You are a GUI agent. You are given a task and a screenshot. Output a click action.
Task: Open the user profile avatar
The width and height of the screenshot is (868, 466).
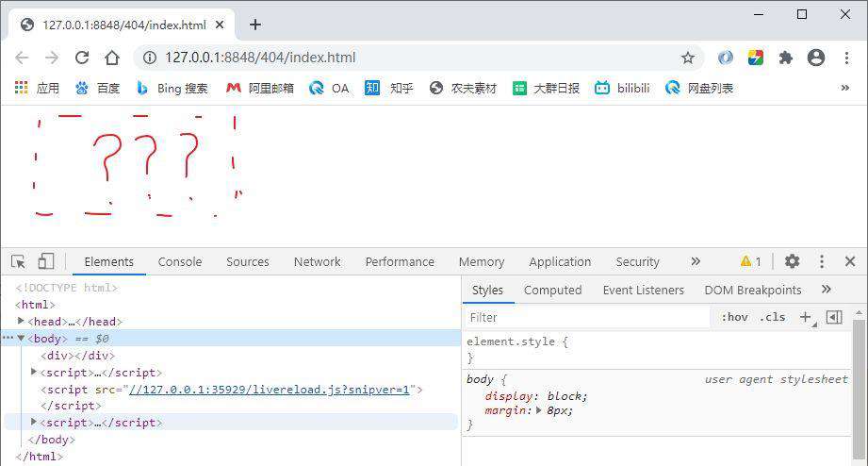(816, 58)
